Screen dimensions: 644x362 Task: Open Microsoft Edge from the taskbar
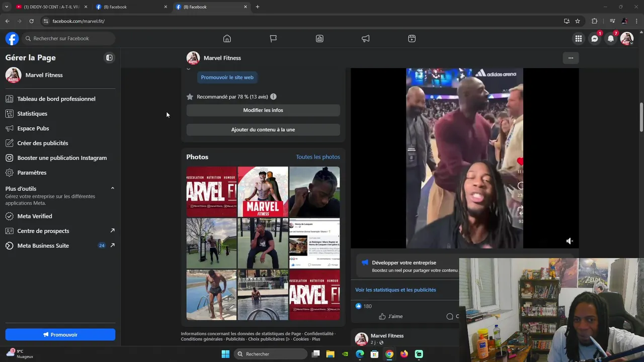360,354
